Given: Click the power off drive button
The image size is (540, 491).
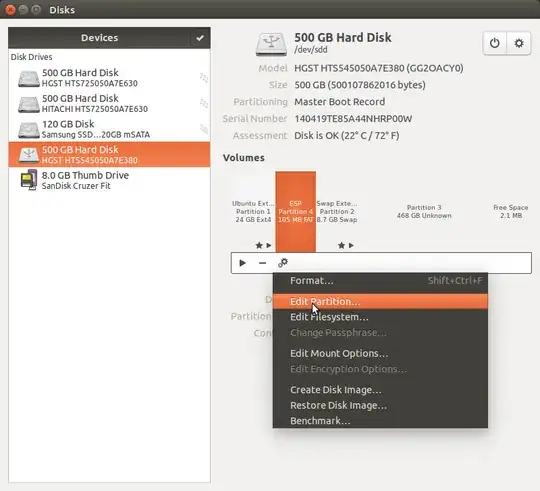Looking at the screenshot, I should click(495, 43).
